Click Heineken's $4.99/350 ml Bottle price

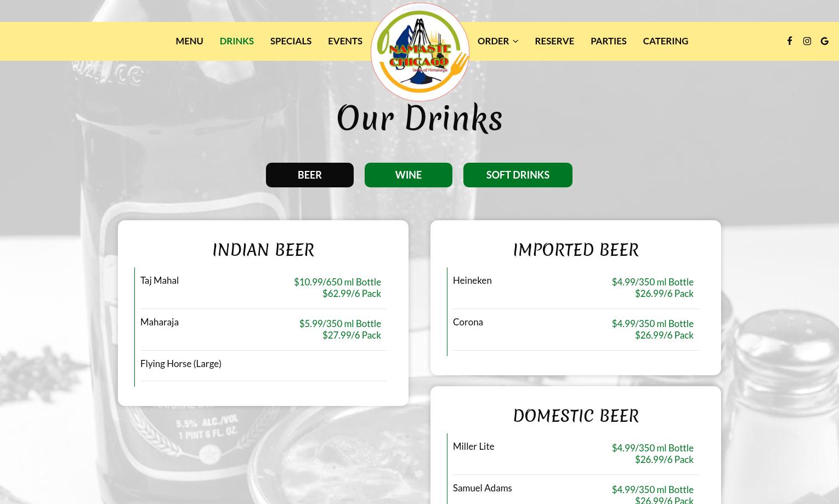click(x=653, y=282)
